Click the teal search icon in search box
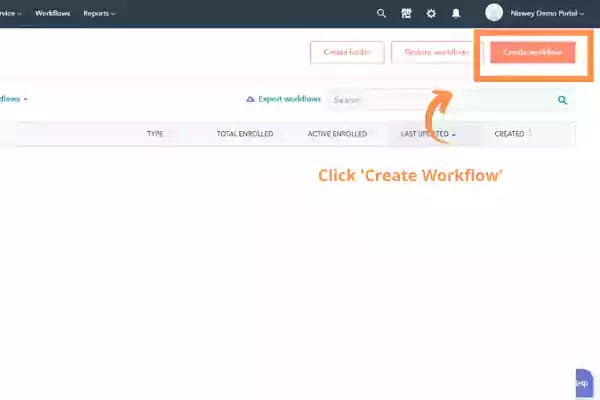 click(x=562, y=100)
